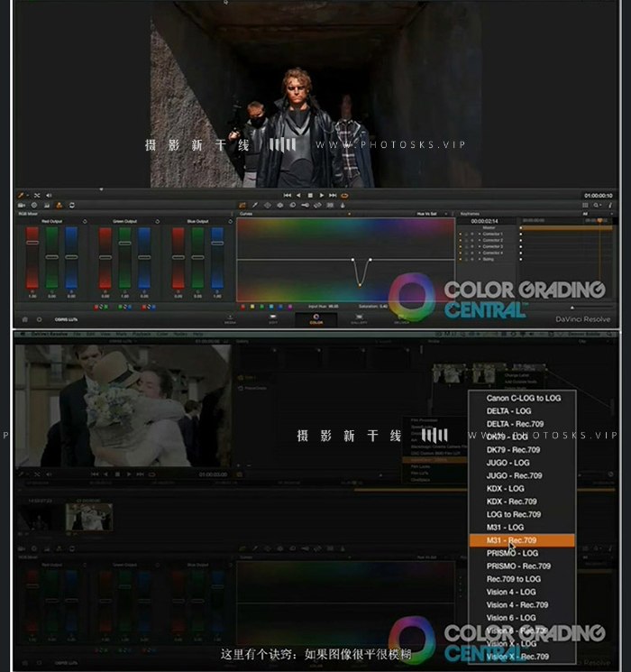The image size is (631, 672).
Task: Select the color picker tool in upper viewer
Action: click(21, 196)
